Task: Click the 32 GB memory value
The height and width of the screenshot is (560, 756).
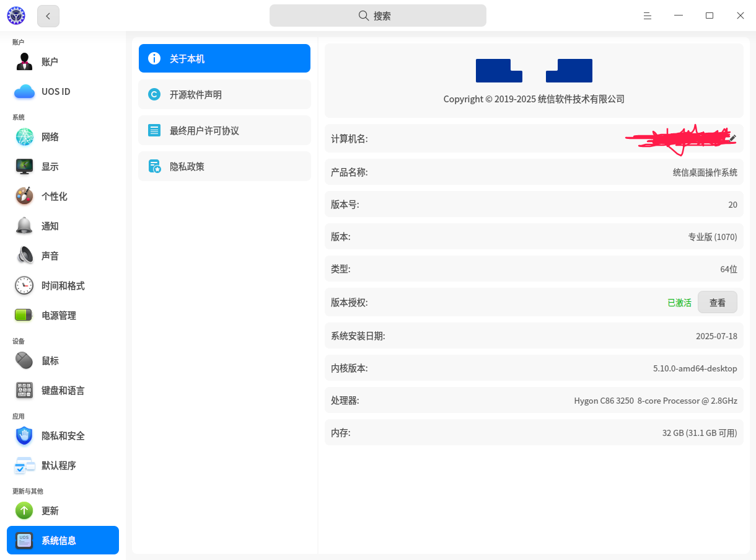Action: 700,433
